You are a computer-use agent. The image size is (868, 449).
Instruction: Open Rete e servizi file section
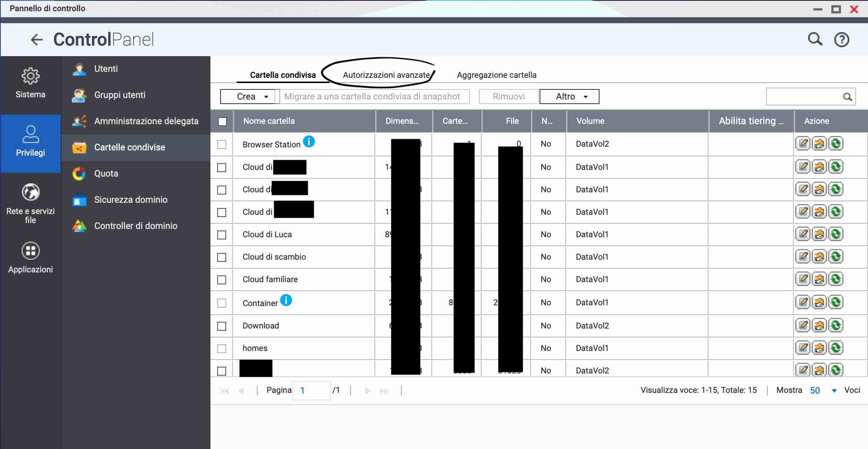[x=30, y=203]
